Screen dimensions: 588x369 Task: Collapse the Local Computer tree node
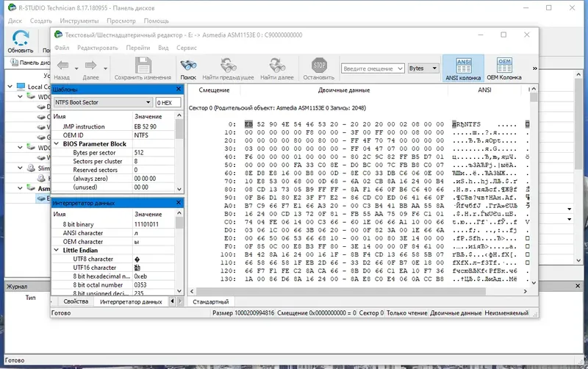(x=10, y=87)
